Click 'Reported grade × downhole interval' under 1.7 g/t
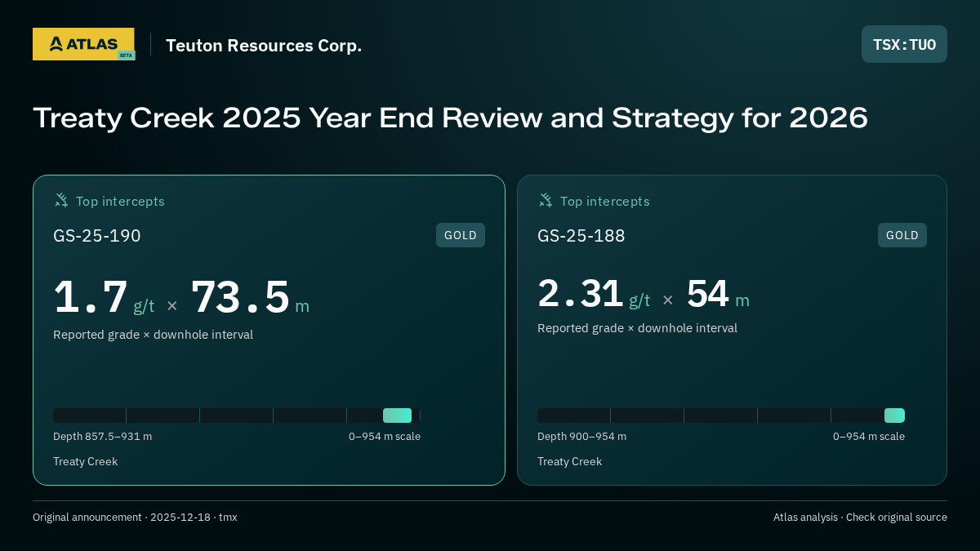This screenshot has width=980, height=551. click(x=153, y=335)
